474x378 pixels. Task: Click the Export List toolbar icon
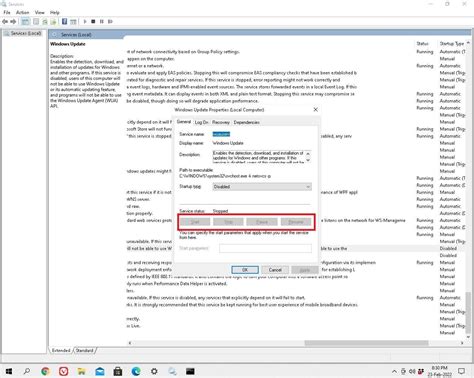(53, 22)
